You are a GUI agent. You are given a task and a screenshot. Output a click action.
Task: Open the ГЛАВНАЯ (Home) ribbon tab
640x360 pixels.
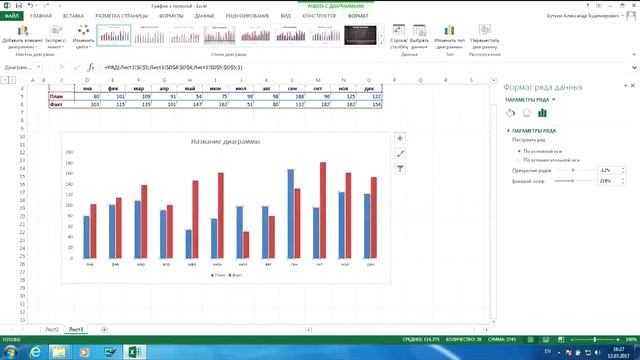pyautogui.click(x=41, y=16)
